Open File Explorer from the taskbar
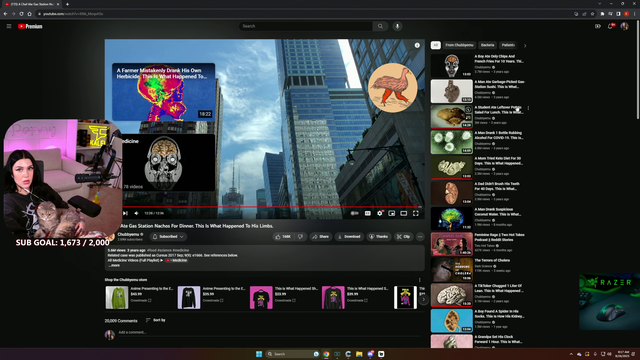 coord(359,354)
